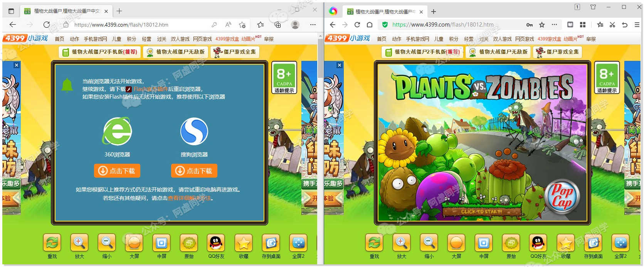The image size is (644, 267).
Task: Click the 360浏览器 logo in left page
Action: [117, 131]
